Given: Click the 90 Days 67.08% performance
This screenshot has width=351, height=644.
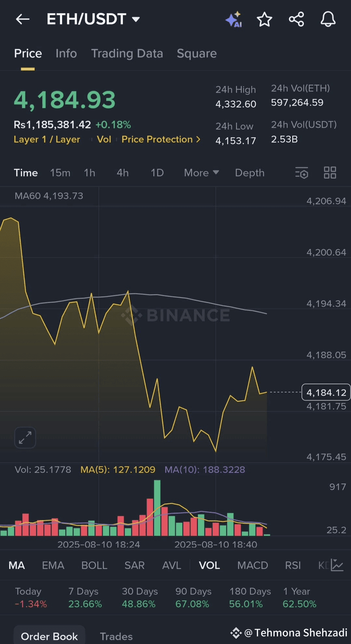Looking at the screenshot, I should pyautogui.click(x=193, y=598).
